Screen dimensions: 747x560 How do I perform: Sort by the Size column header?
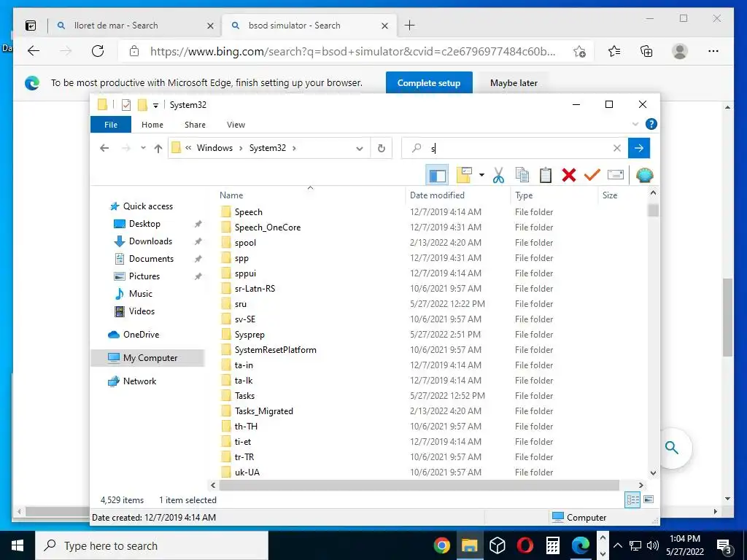pyautogui.click(x=609, y=195)
